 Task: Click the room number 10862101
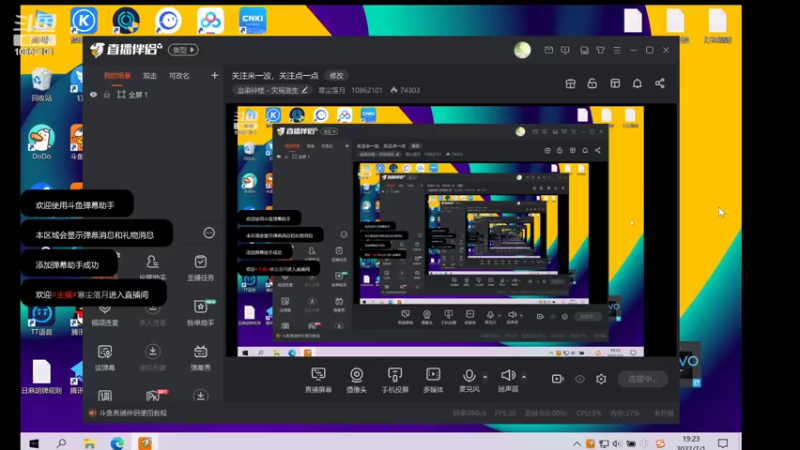coord(367,90)
